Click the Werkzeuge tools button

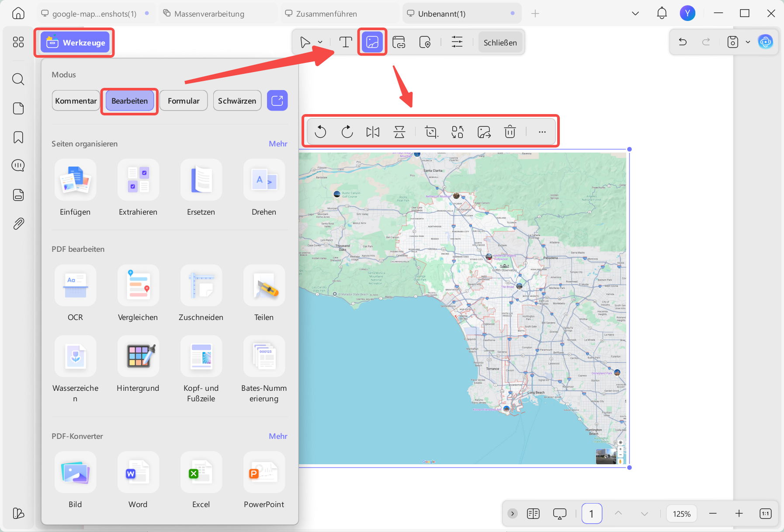tap(75, 42)
